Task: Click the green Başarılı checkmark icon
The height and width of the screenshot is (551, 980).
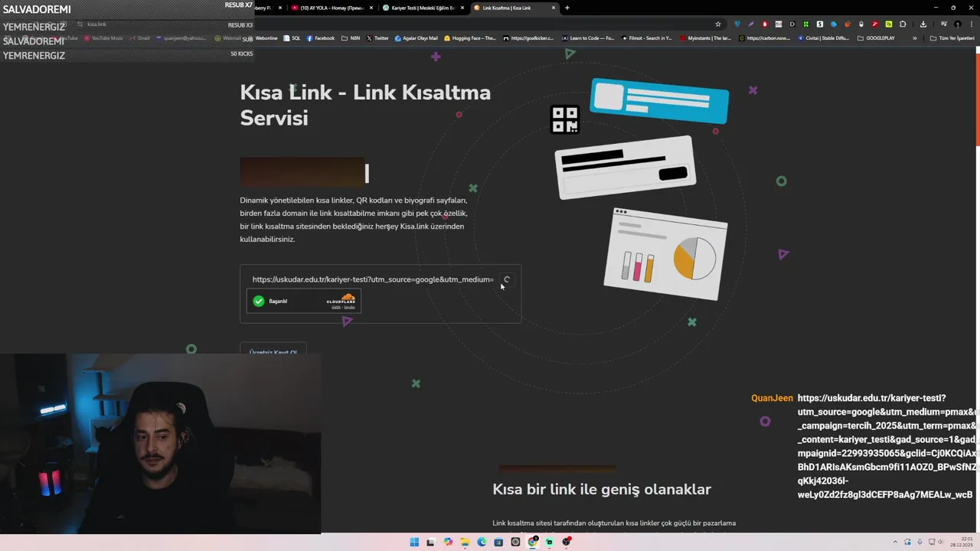Action: [259, 301]
